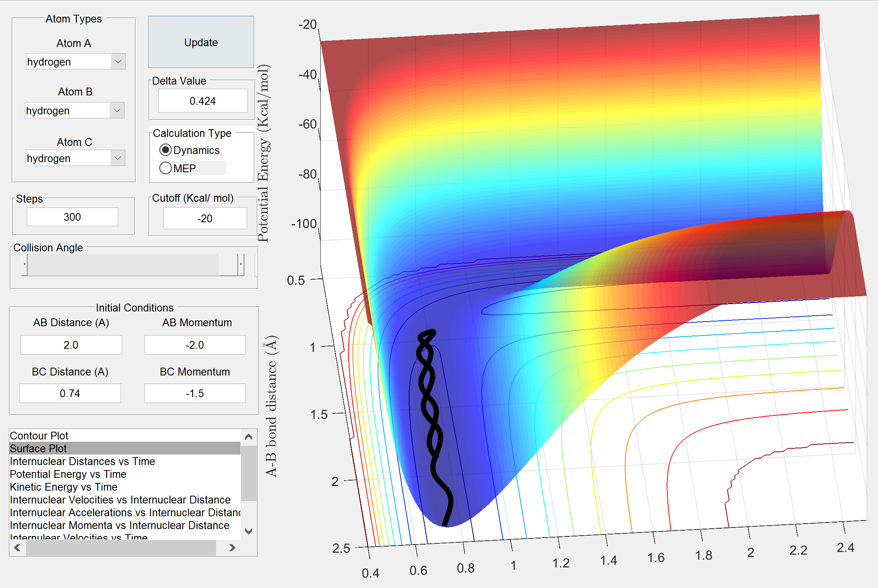This screenshot has width=878, height=588.
Task: Select the Dynamics calculation type
Action: 166,150
